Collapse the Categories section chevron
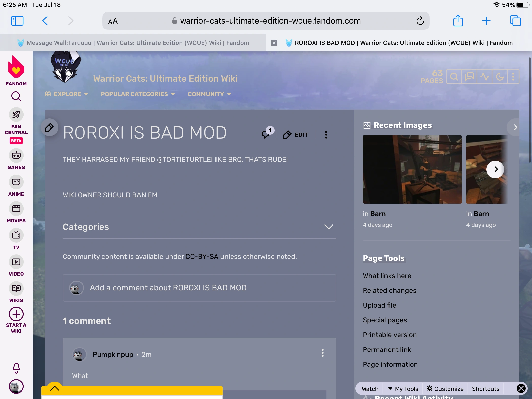The width and height of the screenshot is (532, 399). [x=329, y=227]
